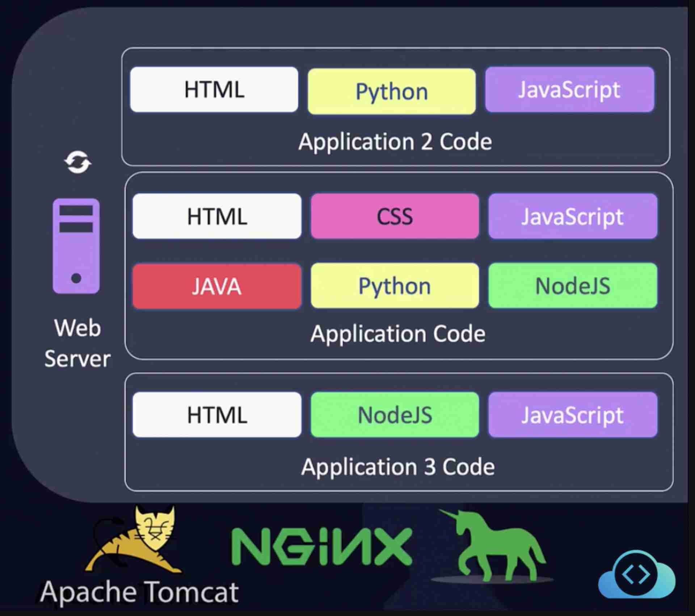The width and height of the screenshot is (695, 616).
Task: Click the 'Application Code' label
Action: tap(398, 334)
